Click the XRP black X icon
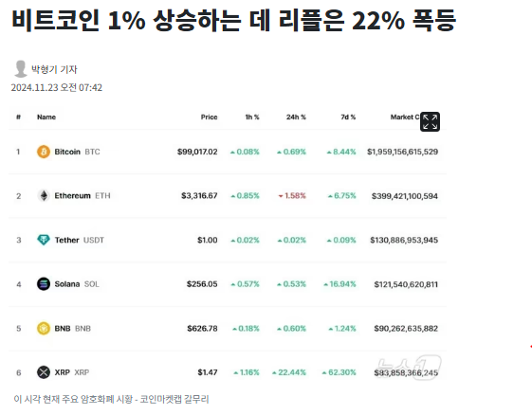 coord(44,372)
